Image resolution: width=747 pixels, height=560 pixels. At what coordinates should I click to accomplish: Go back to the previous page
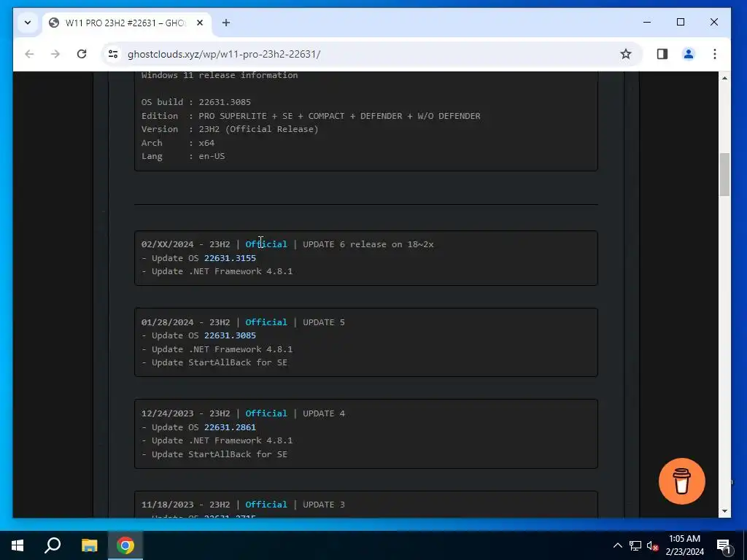29,54
